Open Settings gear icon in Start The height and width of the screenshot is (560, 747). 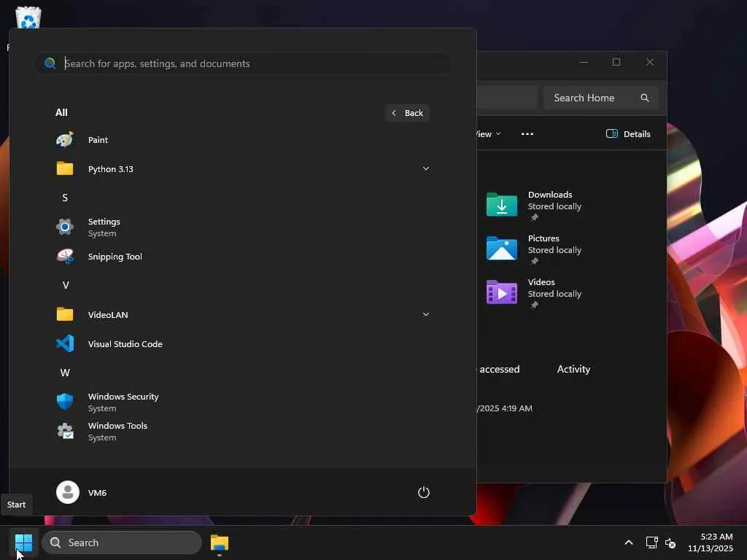click(x=65, y=227)
